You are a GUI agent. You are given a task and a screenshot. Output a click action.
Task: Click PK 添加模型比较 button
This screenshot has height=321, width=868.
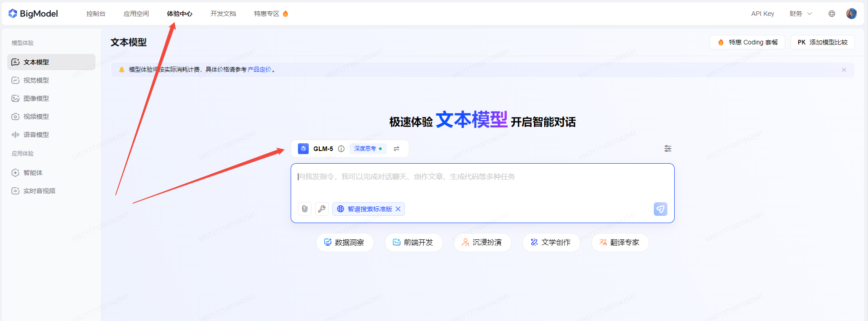[x=822, y=42]
